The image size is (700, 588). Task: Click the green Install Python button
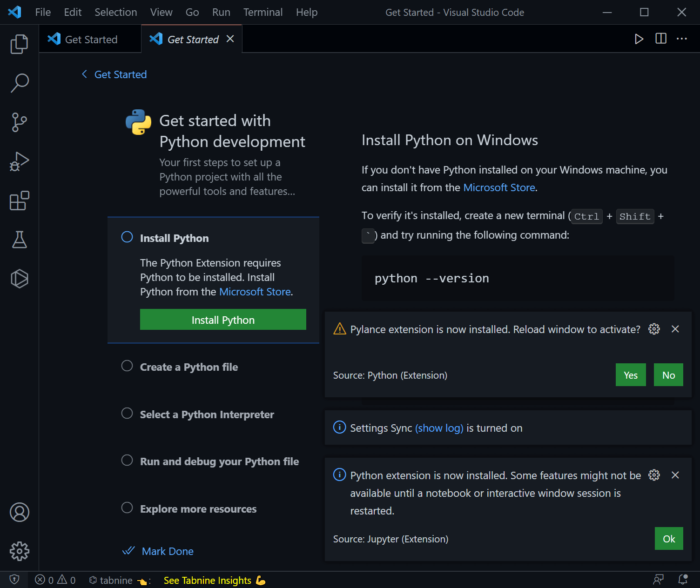[223, 320]
